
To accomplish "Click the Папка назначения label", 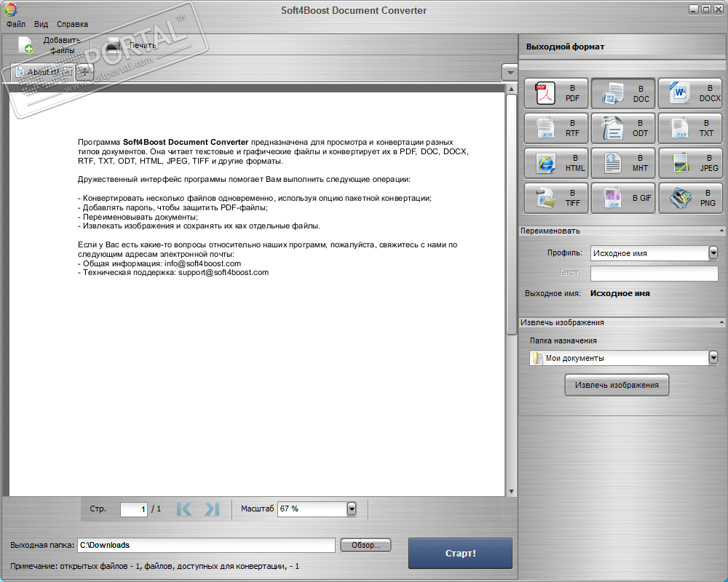I will click(563, 340).
